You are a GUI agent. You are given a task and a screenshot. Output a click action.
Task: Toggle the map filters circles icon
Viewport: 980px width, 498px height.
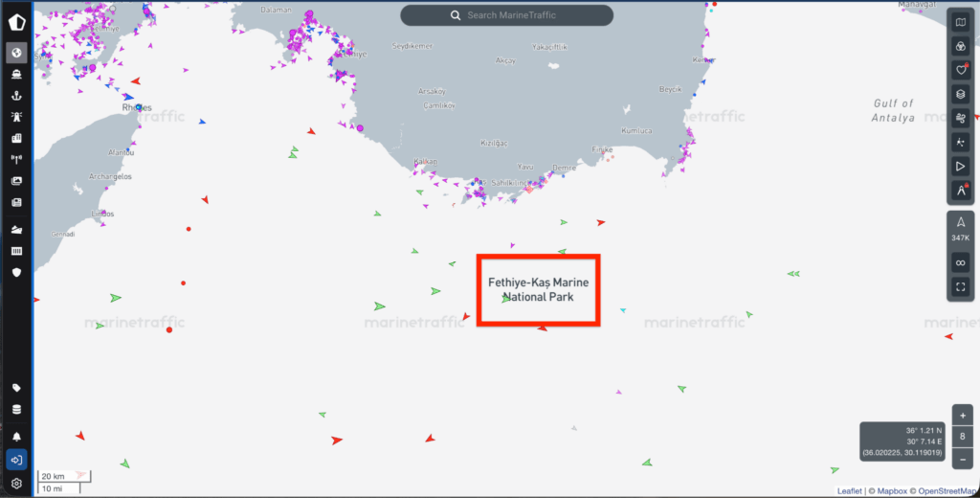pos(961,46)
